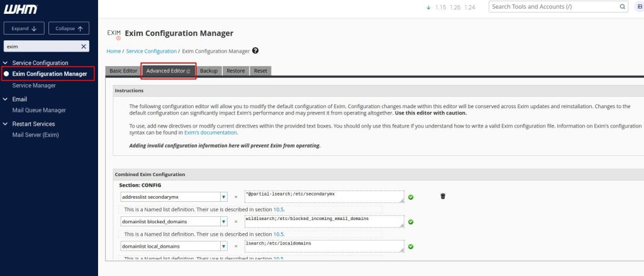Delete the addresslist secondarymx entry
Screen dimensions: 644x276
443,196
